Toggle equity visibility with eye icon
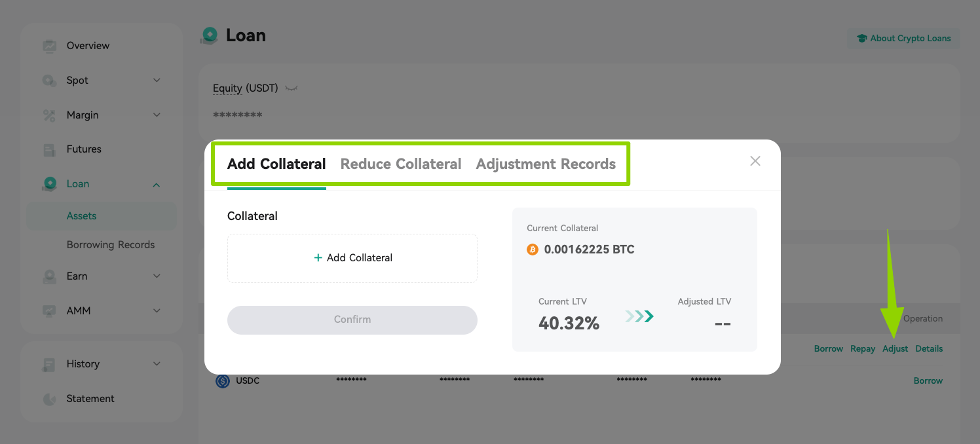The height and width of the screenshot is (444, 980). click(292, 88)
